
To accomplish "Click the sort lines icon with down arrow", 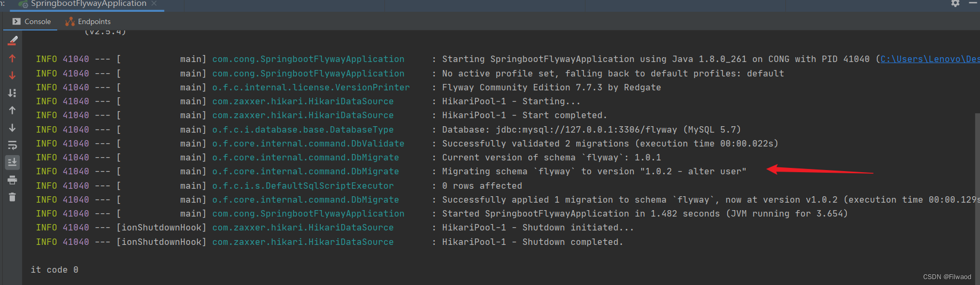I will [x=12, y=93].
